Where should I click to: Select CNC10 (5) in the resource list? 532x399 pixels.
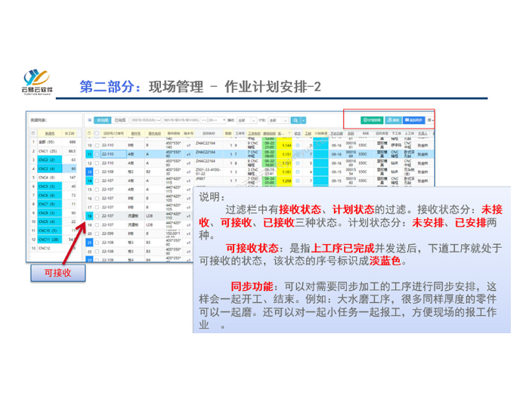click(x=54, y=230)
